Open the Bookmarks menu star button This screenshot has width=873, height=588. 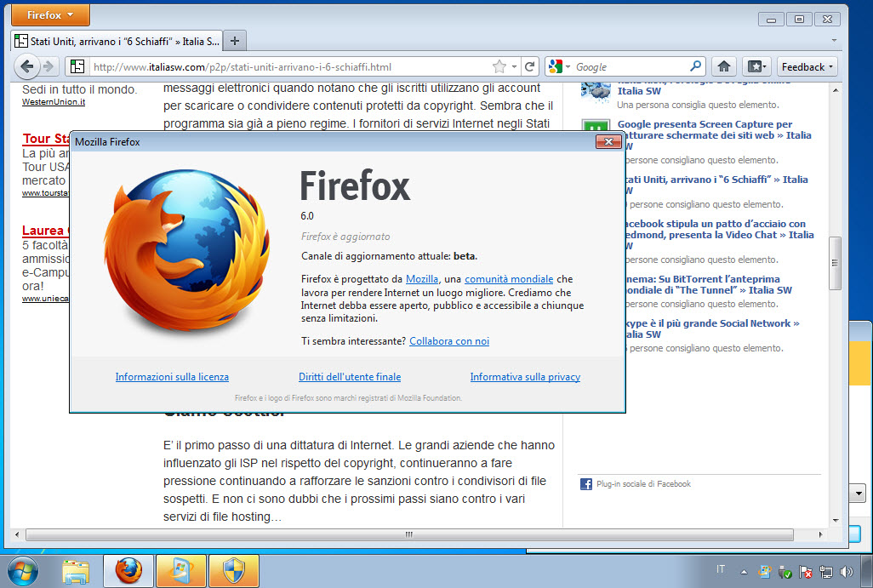[756, 67]
